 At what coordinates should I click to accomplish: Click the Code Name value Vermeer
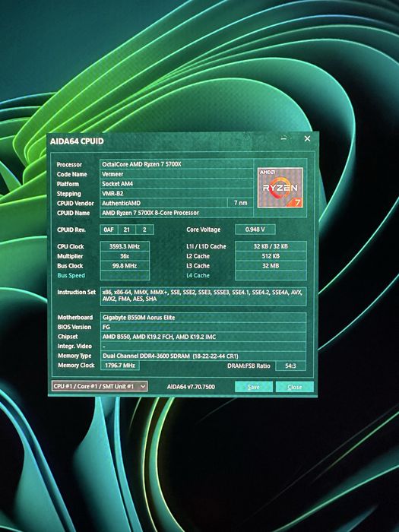tap(176, 174)
